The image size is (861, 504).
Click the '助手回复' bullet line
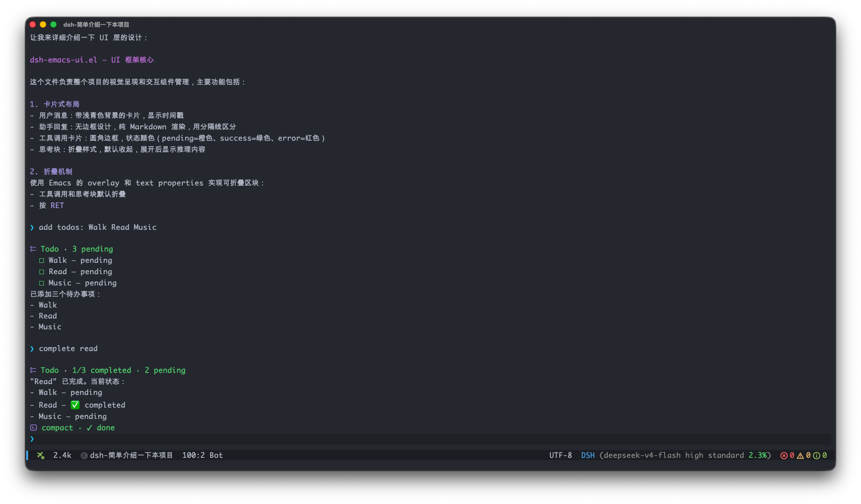click(x=133, y=127)
